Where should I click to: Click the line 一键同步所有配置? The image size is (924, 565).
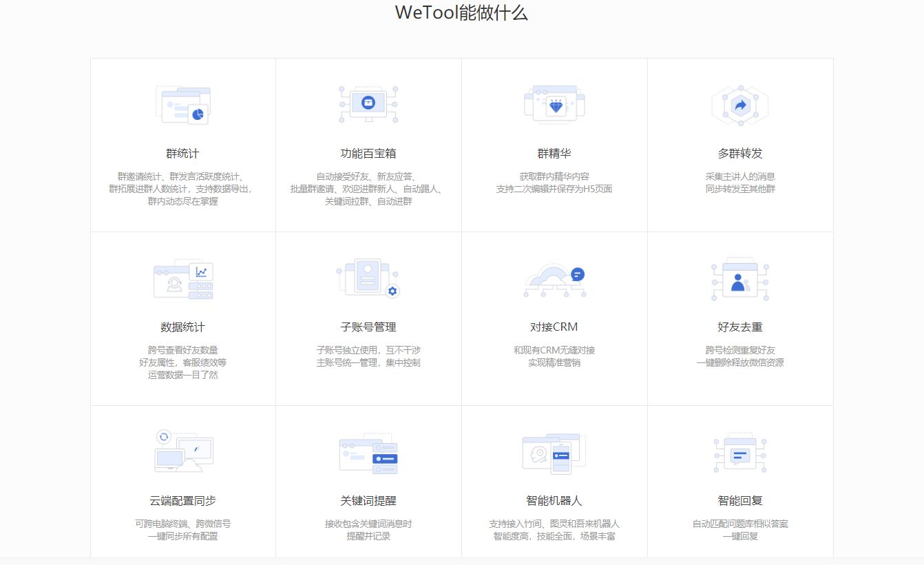click(182, 536)
